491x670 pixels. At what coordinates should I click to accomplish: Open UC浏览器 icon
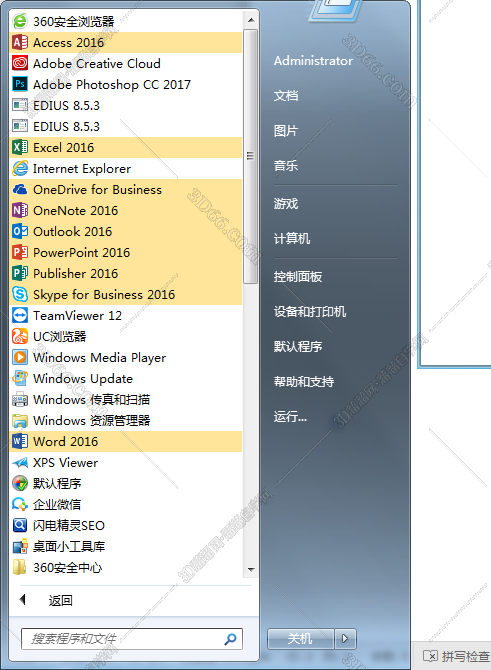[20, 336]
